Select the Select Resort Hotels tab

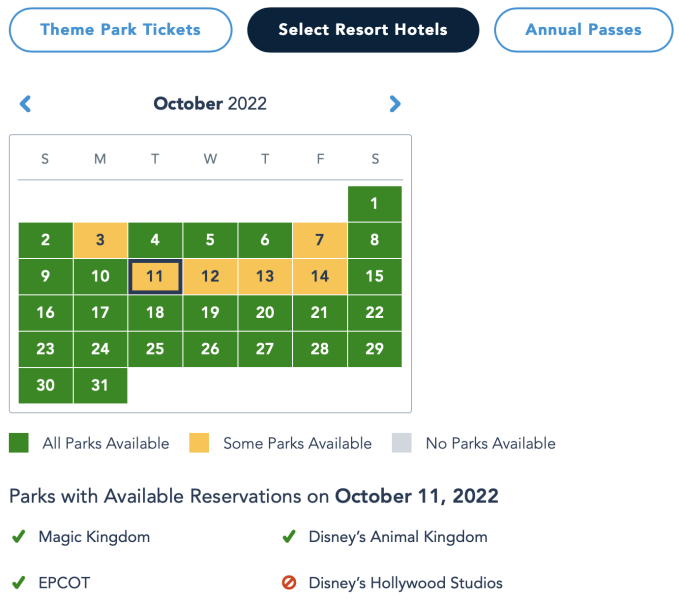pyautogui.click(x=363, y=30)
